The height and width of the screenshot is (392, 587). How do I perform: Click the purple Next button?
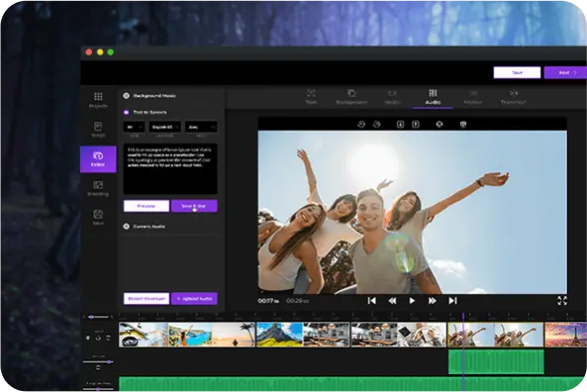click(x=565, y=72)
